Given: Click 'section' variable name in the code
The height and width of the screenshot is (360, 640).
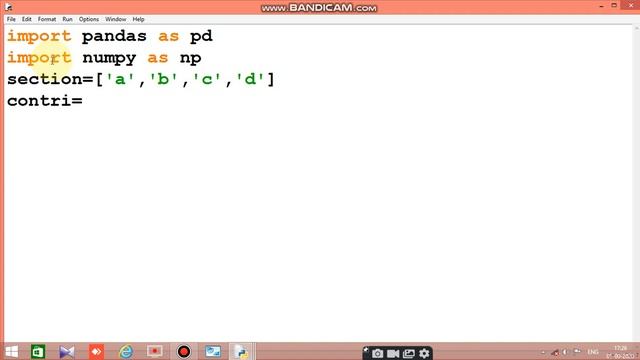Looking at the screenshot, I should point(44,79).
